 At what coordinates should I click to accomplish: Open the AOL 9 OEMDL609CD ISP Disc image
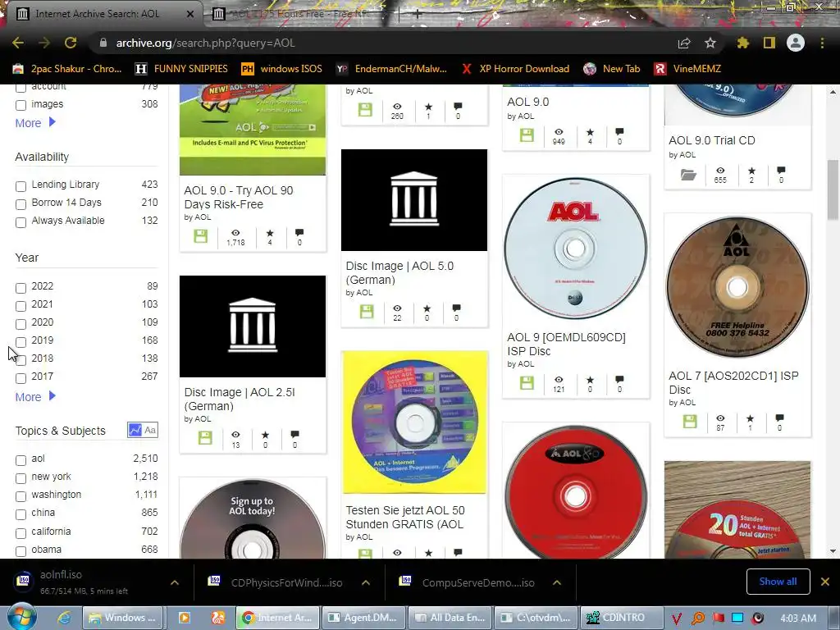(575, 249)
